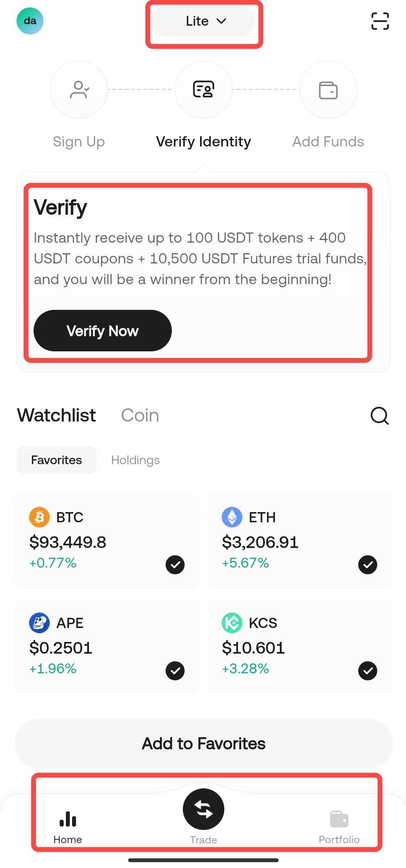Open the profile avatar labeled da
This screenshot has width=406, height=868.
click(30, 21)
